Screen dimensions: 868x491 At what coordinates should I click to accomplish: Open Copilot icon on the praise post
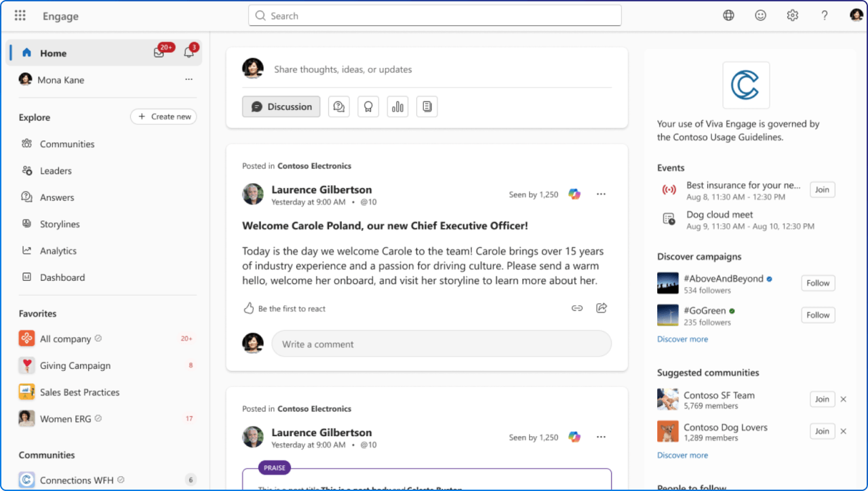click(574, 437)
